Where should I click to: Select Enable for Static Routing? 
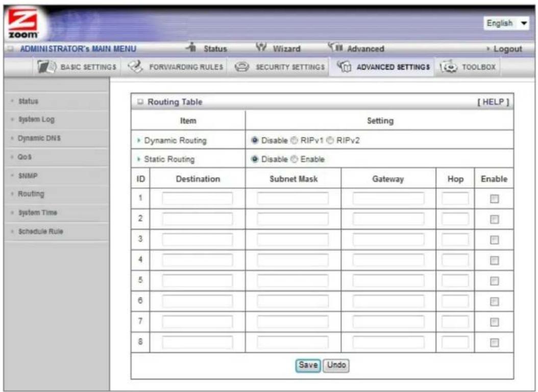click(294, 159)
